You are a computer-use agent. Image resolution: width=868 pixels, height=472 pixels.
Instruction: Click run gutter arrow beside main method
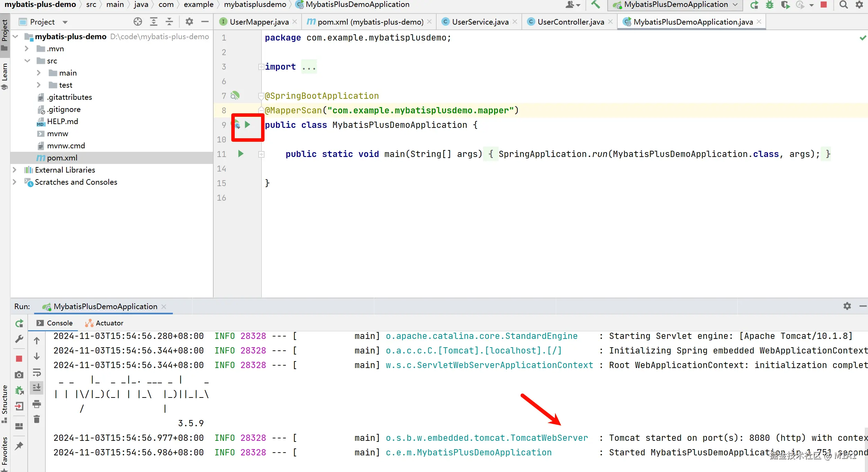(241, 154)
